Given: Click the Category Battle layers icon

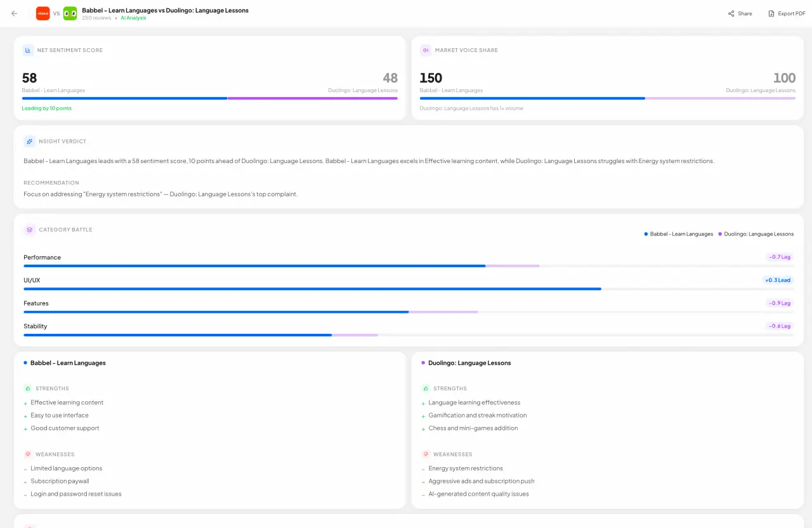Looking at the screenshot, I should [29, 230].
